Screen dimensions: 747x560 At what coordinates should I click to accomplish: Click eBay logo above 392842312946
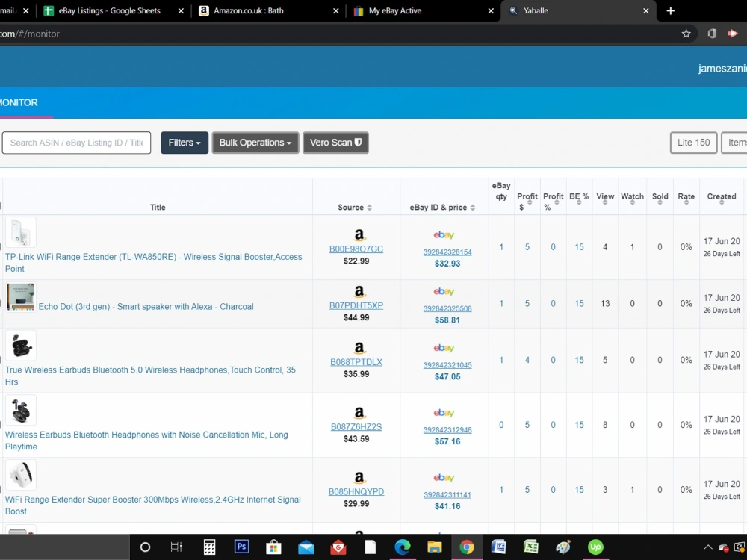(x=444, y=413)
